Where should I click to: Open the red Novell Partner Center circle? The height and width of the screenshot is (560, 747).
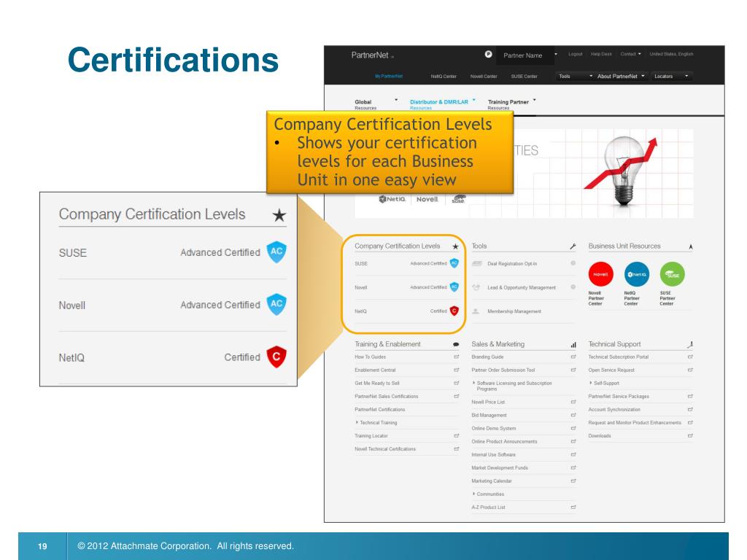click(600, 274)
